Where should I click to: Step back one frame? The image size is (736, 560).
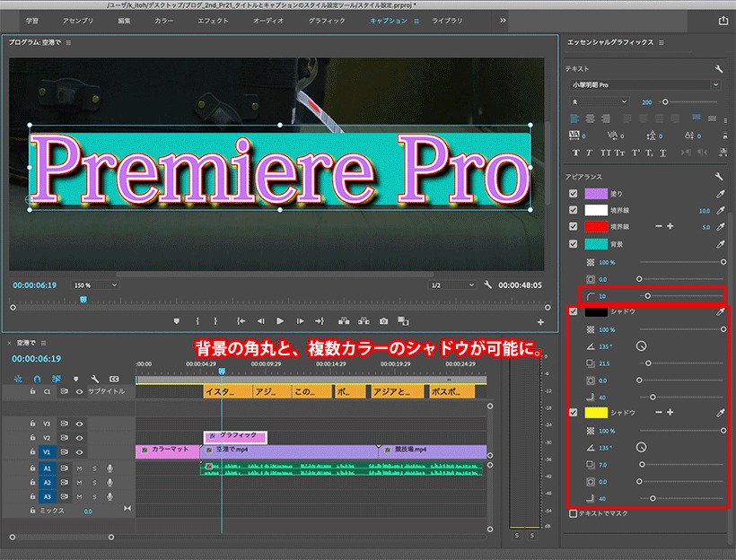260,321
